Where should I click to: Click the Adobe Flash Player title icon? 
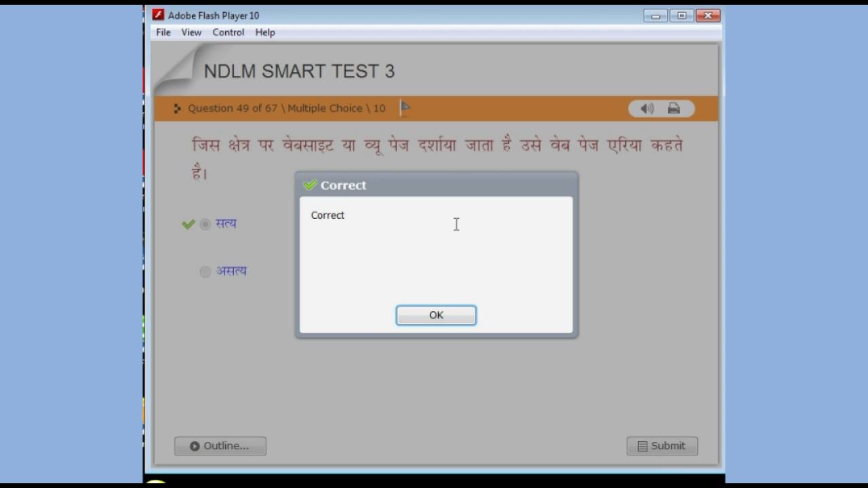coord(158,15)
